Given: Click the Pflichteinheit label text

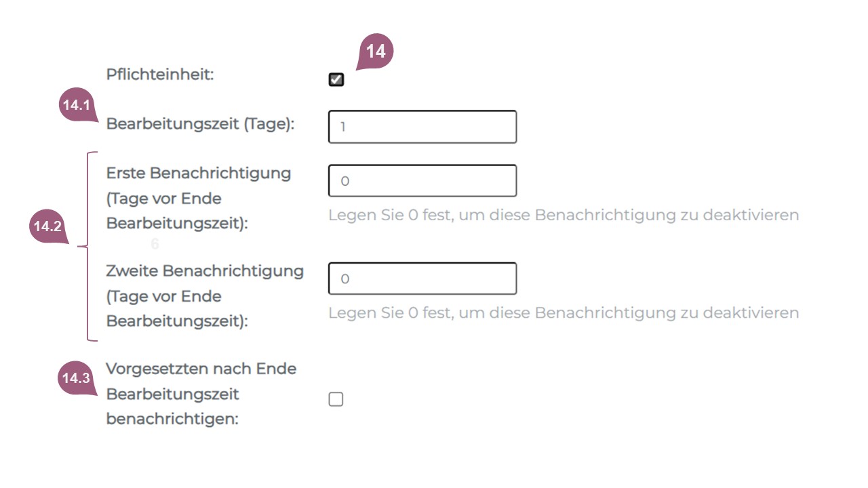Looking at the screenshot, I should pos(159,75).
